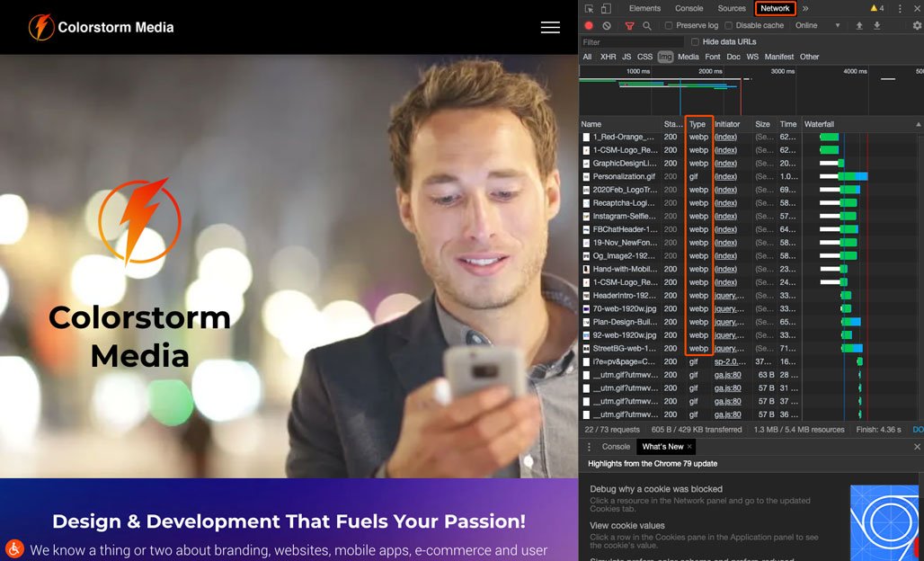
Task: Open network search with magnifier icon
Action: [x=647, y=25]
